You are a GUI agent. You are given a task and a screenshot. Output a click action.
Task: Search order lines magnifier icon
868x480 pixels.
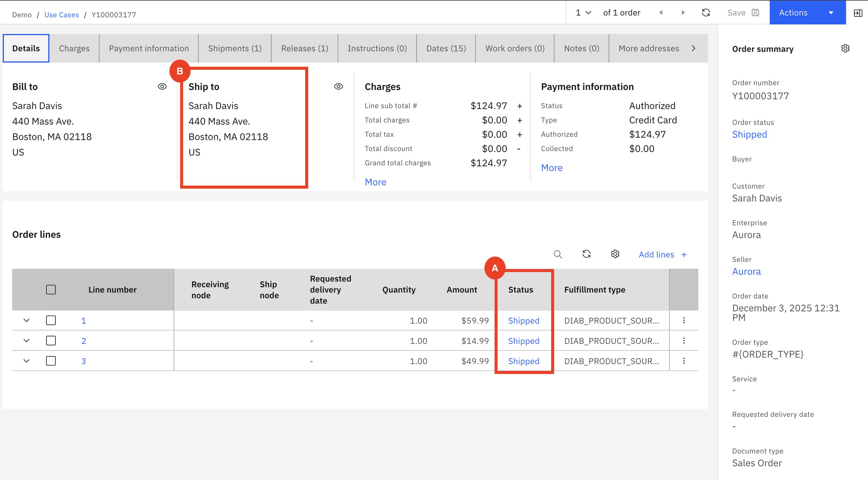pos(558,254)
